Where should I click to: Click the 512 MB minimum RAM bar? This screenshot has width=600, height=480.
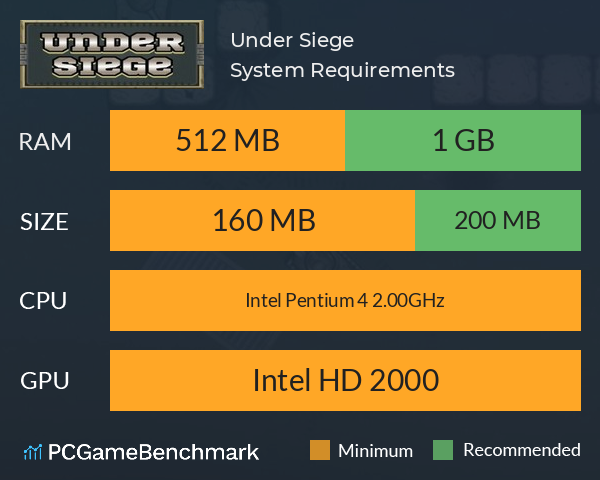tap(227, 140)
